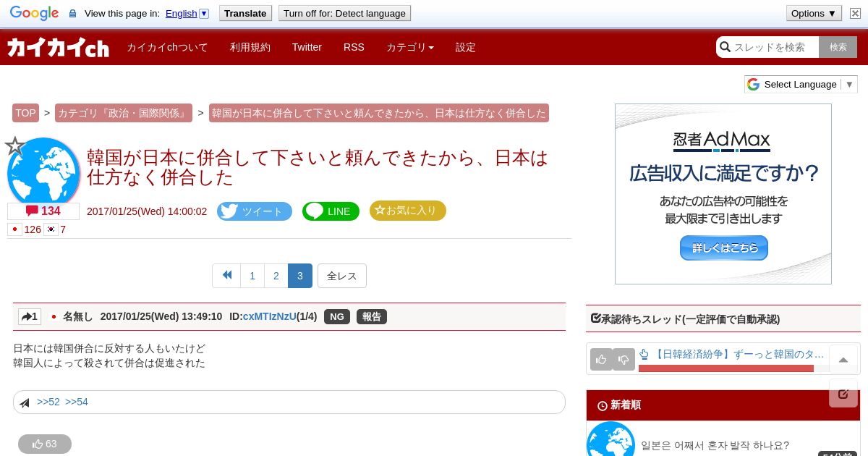This screenshot has width=868, height=456.
Task: Click the Translate button
Action: pos(244,13)
